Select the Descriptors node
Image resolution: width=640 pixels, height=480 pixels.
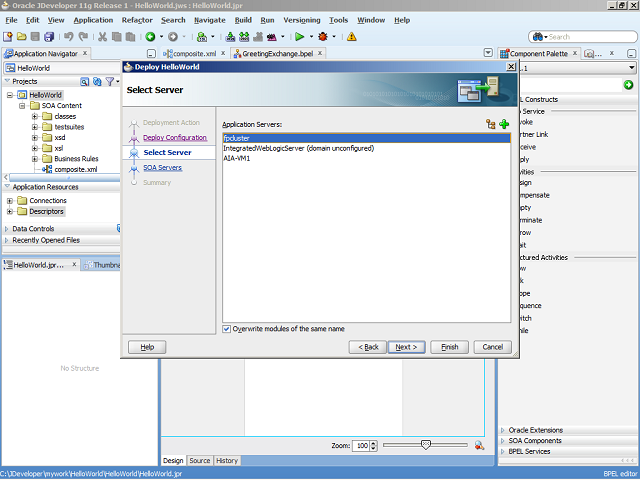pos(46,211)
